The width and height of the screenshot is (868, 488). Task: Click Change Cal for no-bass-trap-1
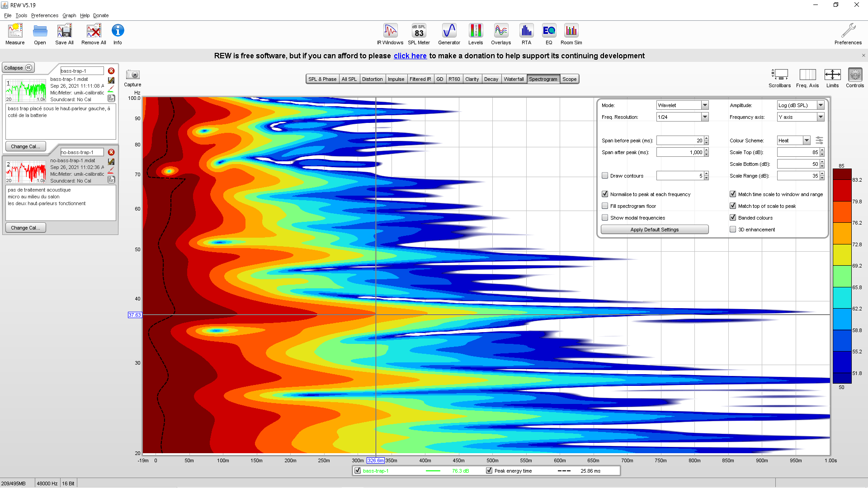tap(25, 228)
